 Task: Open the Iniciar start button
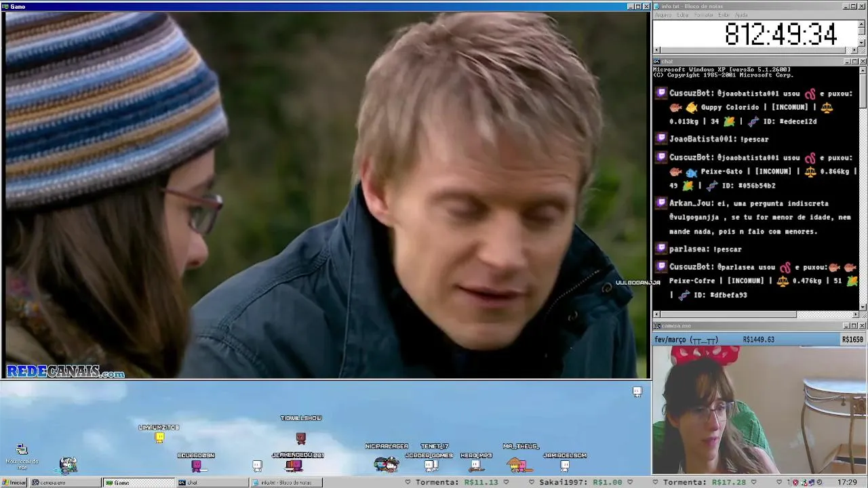pos(14,483)
